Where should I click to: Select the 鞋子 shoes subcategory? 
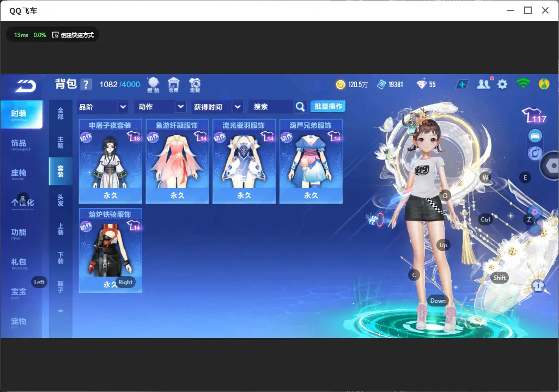point(60,287)
